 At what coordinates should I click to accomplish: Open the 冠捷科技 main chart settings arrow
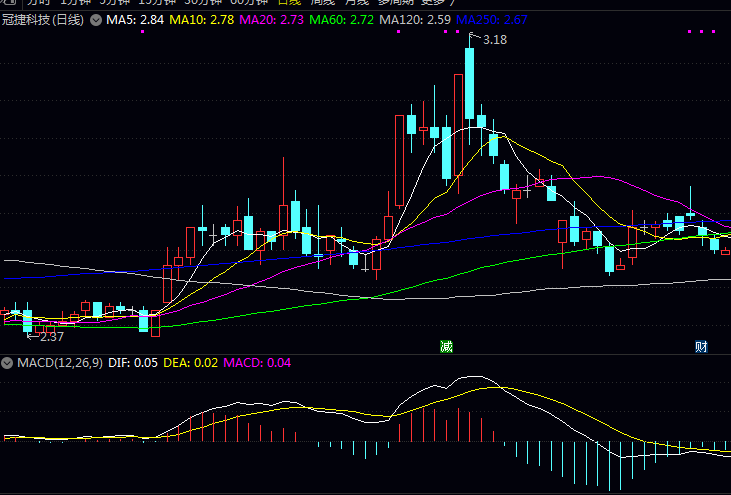tap(95, 20)
